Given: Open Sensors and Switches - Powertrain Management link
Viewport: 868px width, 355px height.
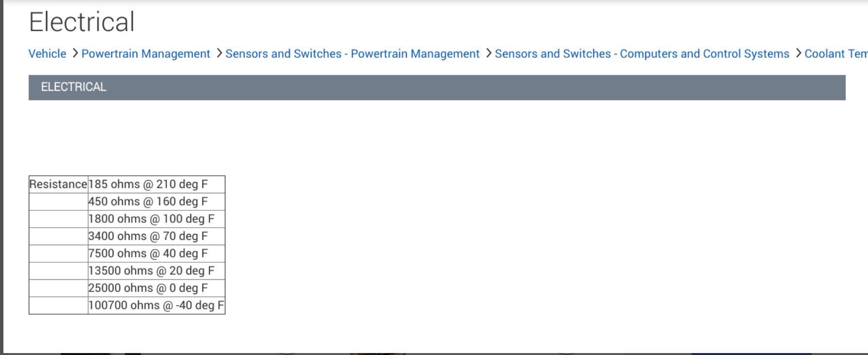Looking at the screenshot, I should (352, 54).
